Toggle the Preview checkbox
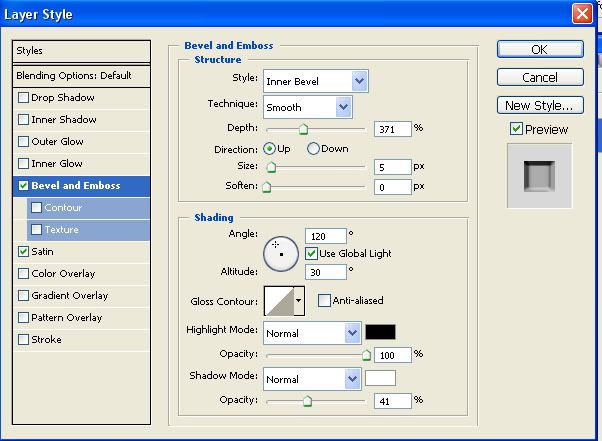The image size is (602, 441). pyautogui.click(x=516, y=129)
